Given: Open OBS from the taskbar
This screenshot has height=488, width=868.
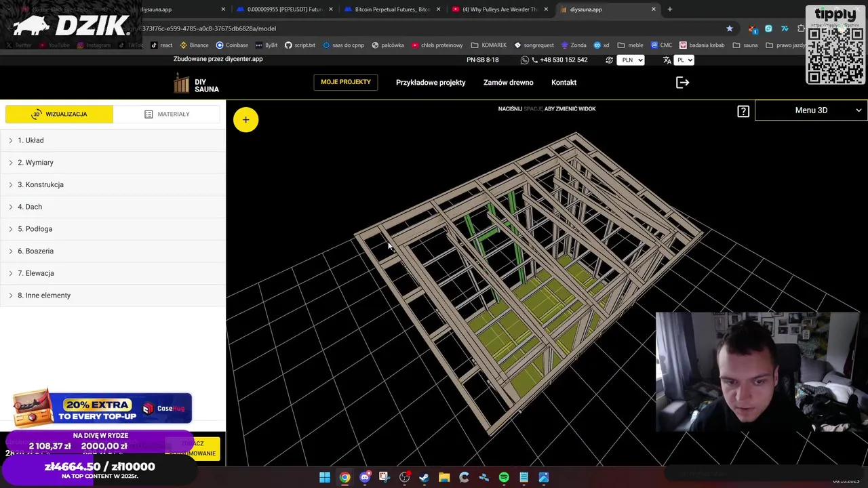Looking at the screenshot, I should [x=405, y=477].
